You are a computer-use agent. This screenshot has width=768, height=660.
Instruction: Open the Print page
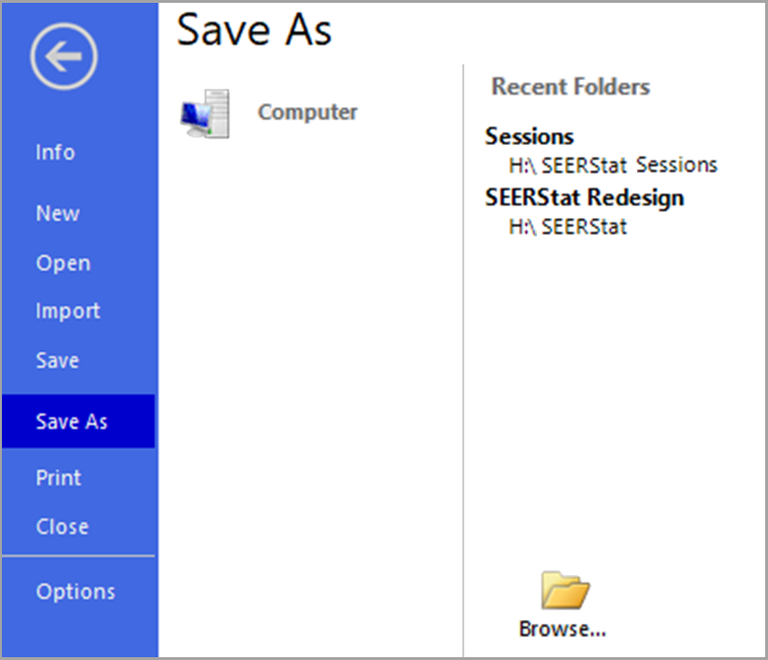[x=58, y=477]
